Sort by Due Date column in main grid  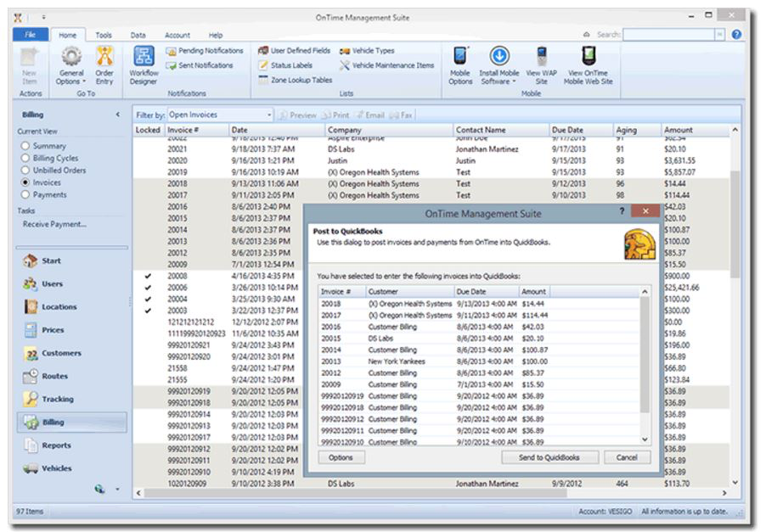tap(580, 131)
